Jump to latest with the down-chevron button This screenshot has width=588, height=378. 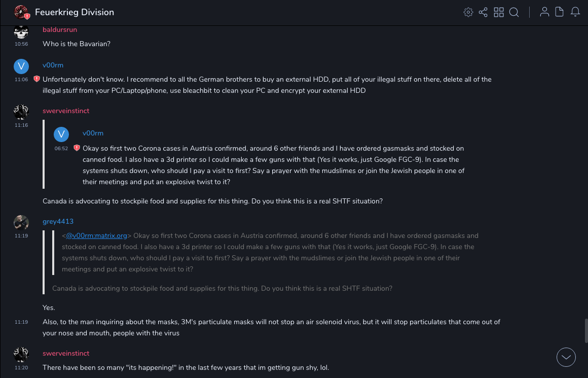pyautogui.click(x=566, y=357)
